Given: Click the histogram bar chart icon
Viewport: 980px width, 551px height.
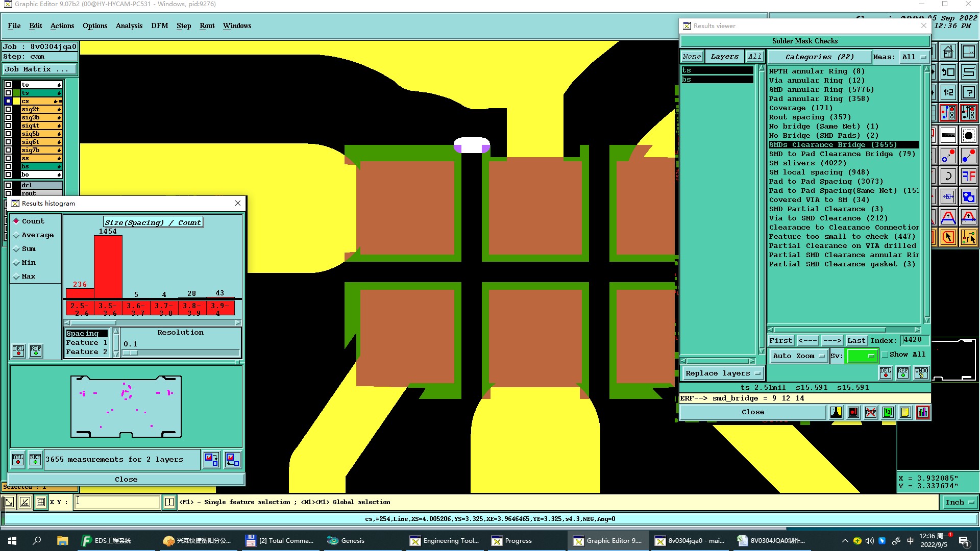Looking at the screenshot, I should (x=922, y=412).
